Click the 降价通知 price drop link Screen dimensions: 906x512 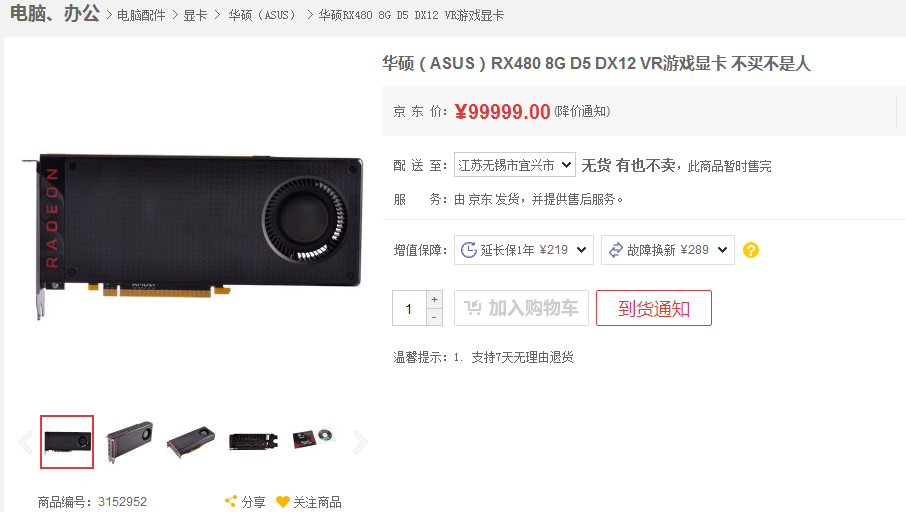[x=582, y=111]
